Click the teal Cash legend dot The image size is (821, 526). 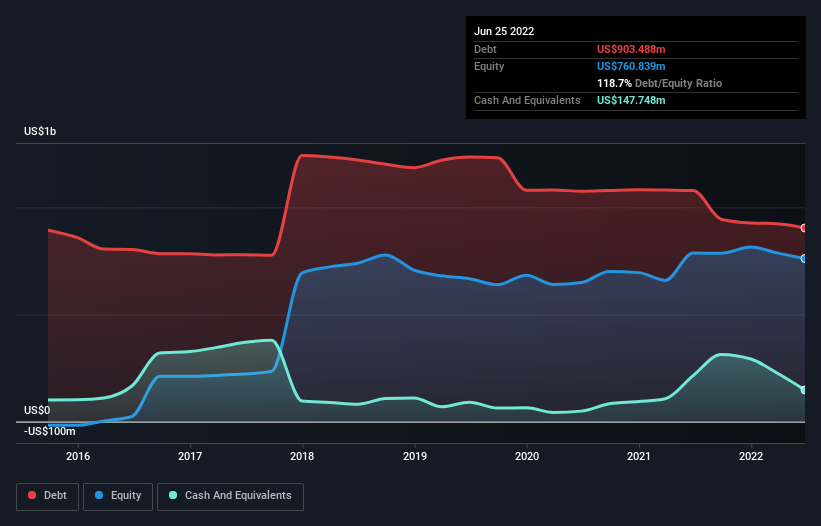coord(173,495)
